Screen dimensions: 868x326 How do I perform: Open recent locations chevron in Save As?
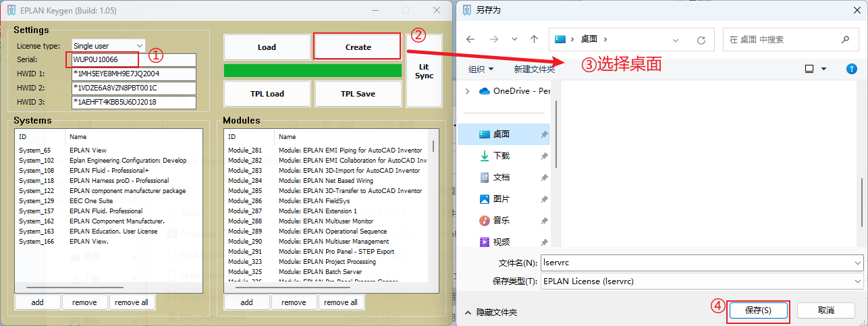[514, 40]
